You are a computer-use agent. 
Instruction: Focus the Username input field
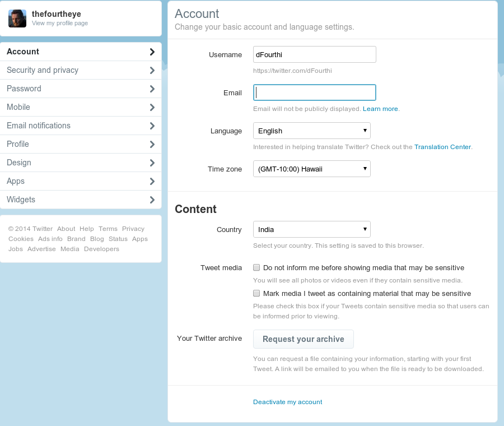point(314,54)
